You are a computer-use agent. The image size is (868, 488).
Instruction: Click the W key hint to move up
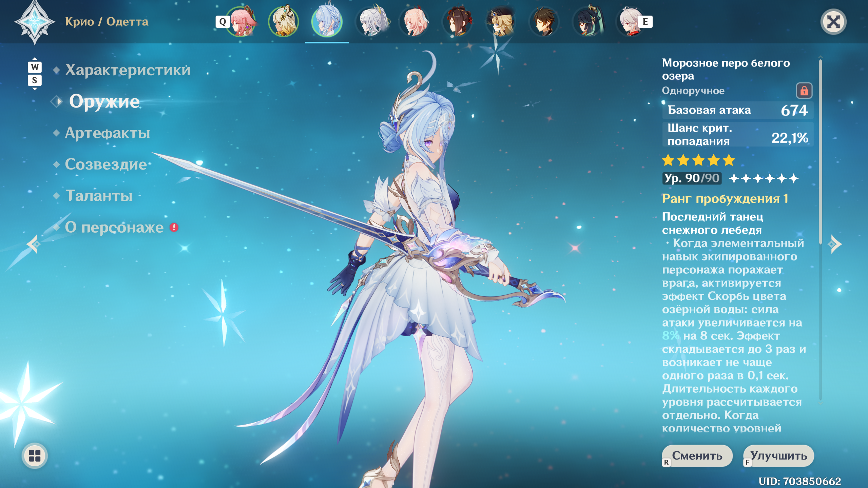pos(35,67)
